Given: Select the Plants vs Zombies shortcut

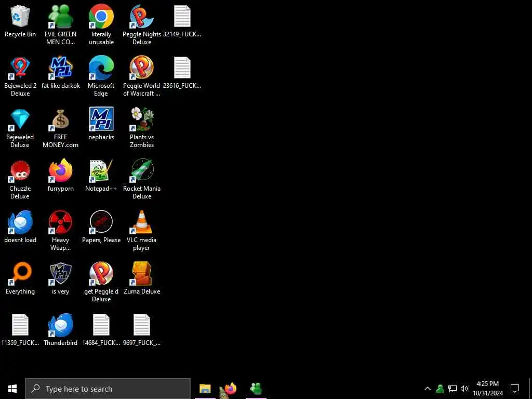Looking at the screenshot, I should (x=142, y=128).
